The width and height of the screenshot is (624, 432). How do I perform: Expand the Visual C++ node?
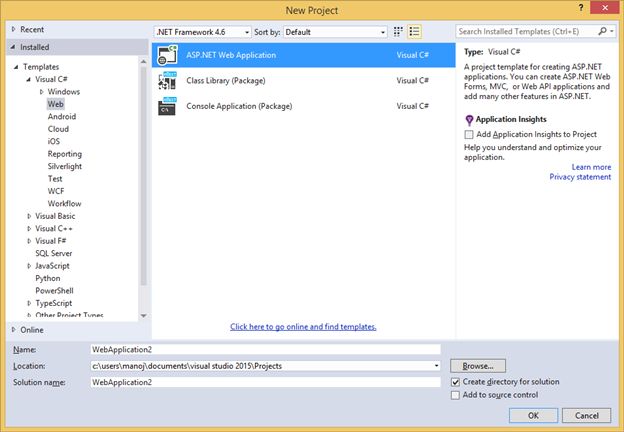click(29, 229)
